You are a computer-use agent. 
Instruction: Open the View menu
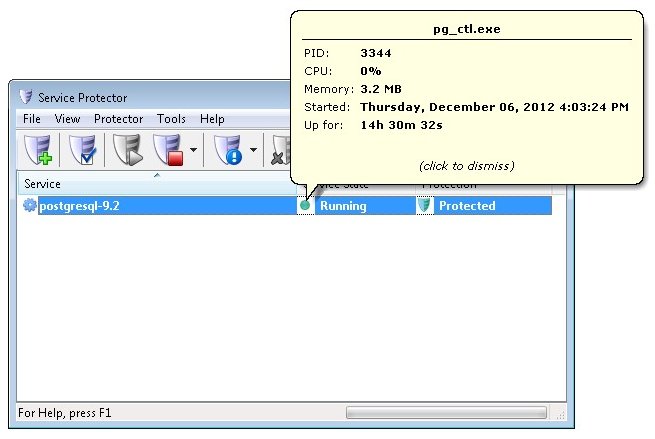(x=67, y=119)
